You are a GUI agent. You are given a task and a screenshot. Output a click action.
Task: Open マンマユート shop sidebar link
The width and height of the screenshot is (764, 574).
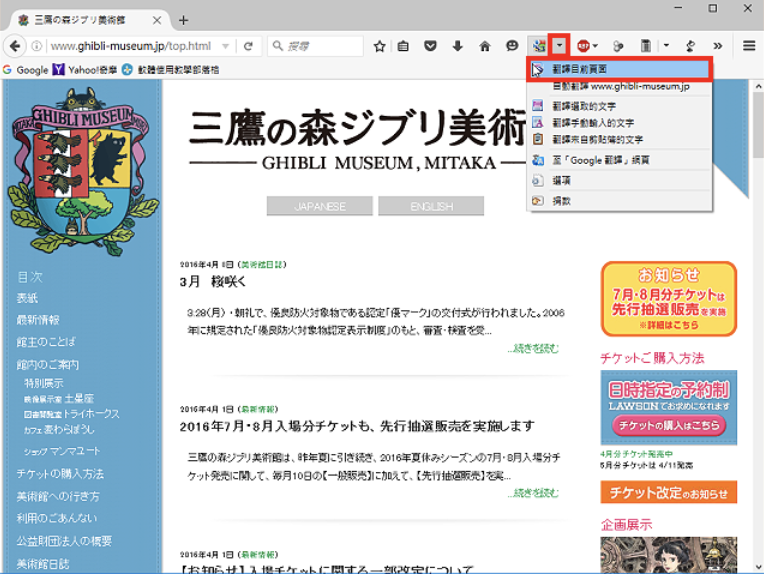pos(62,451)
